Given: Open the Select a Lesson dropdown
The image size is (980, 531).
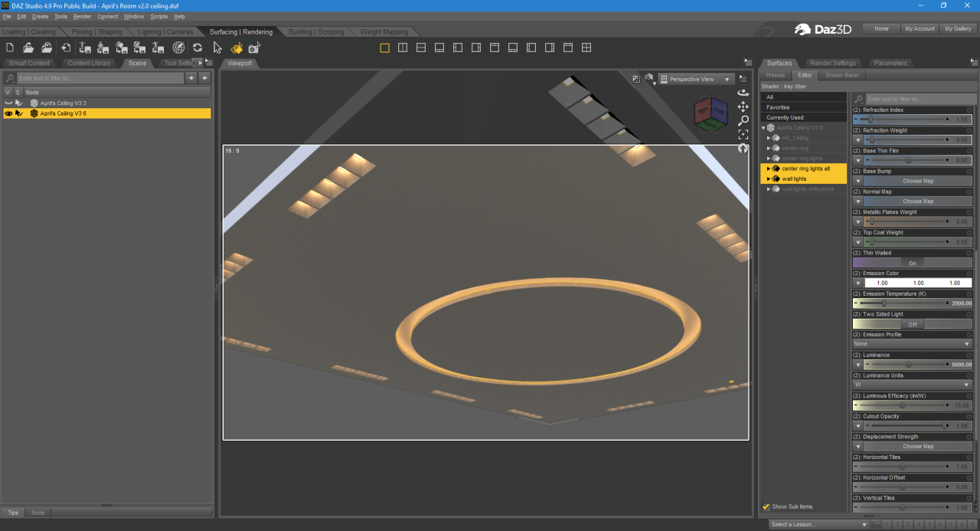Looking at the screenshot, I should tap(819, 524).
